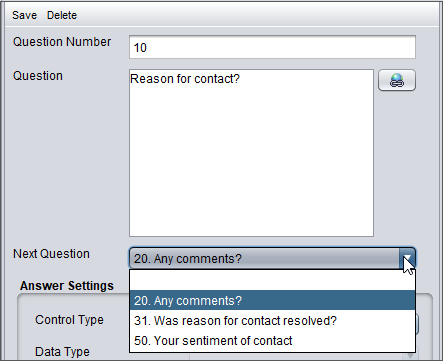
Task: Click the Control Type label
Action: (x=69, y=320)
